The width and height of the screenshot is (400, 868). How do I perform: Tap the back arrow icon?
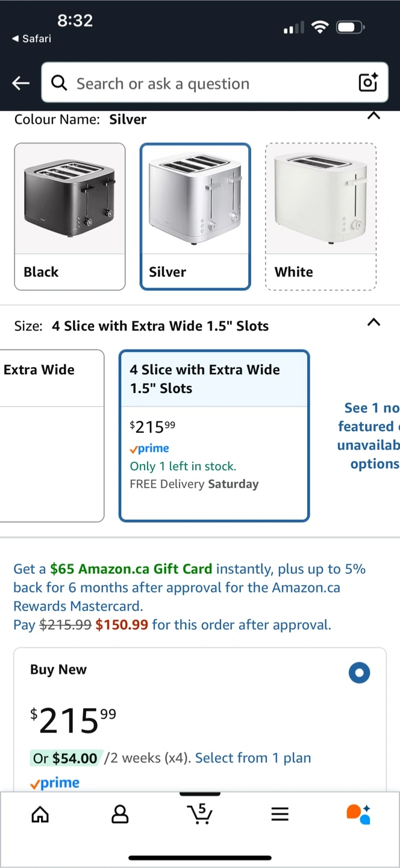pyautogui.click(x=21, y=83)
